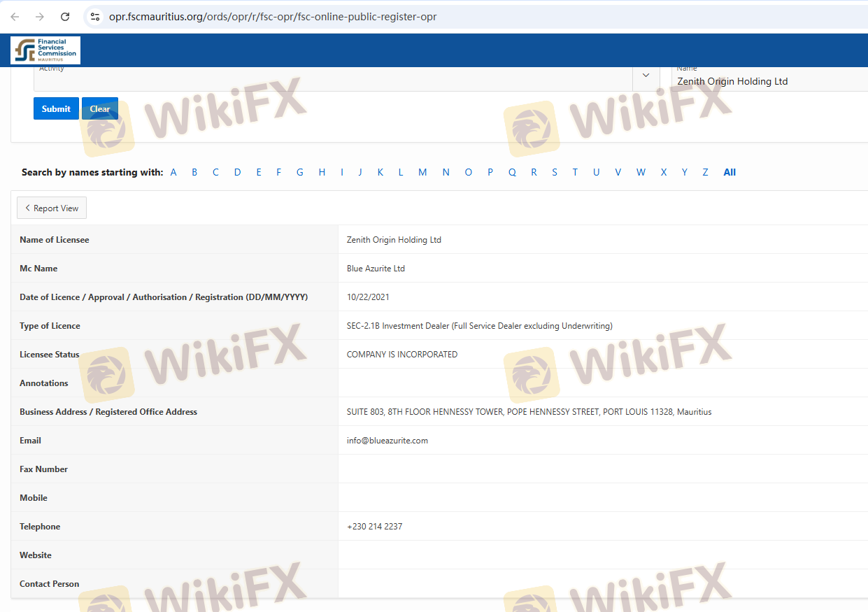Go forward with the browser forward arrow

pos(40,17)
